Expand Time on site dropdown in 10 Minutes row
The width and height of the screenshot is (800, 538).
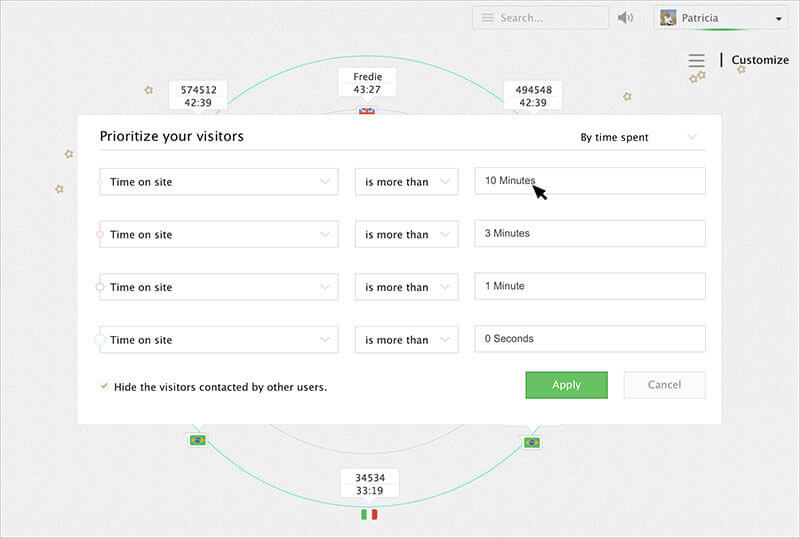[x=219, y=182]
